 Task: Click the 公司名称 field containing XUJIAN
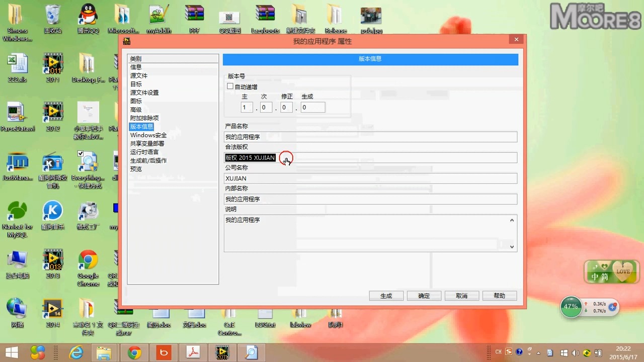pyautogui.click(x=370, y=178)
